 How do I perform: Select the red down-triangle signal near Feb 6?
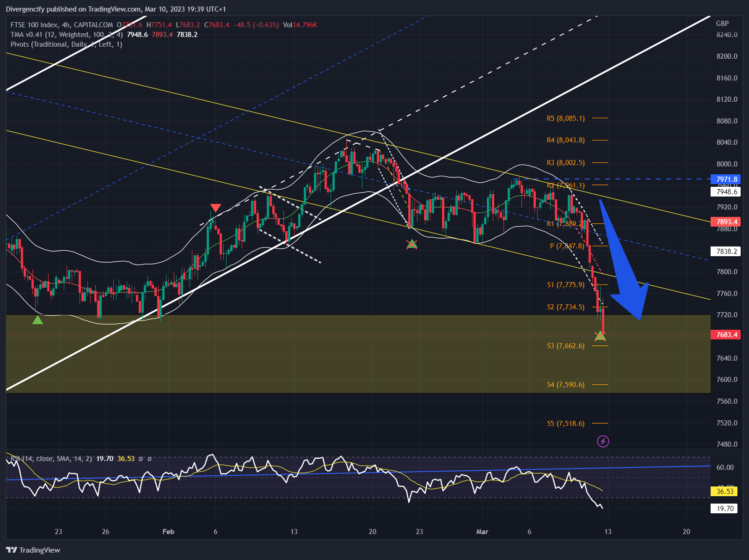[x=215, y=208]
